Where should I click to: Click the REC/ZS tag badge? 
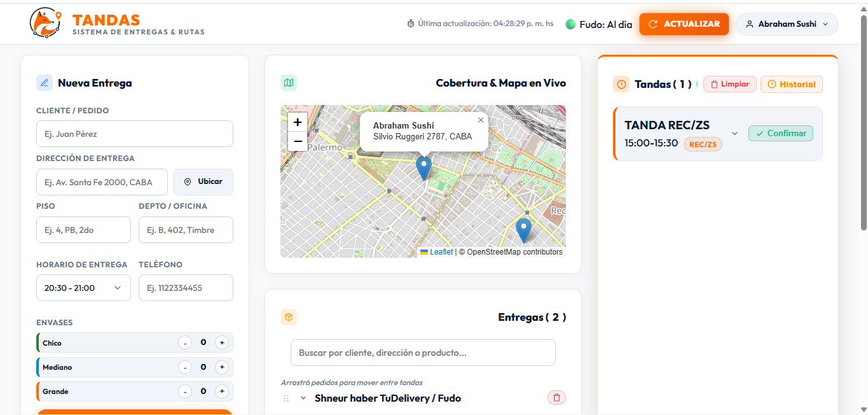coord(703,144)
